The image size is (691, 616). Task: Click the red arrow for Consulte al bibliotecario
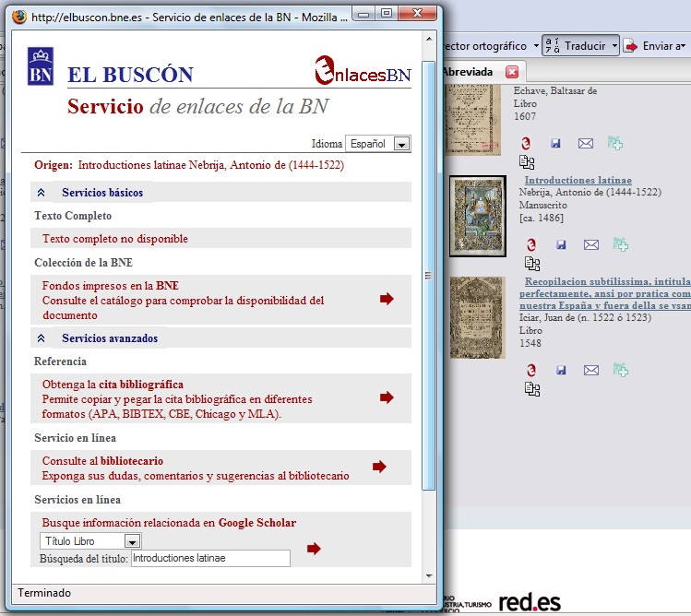tap(379, 467)
